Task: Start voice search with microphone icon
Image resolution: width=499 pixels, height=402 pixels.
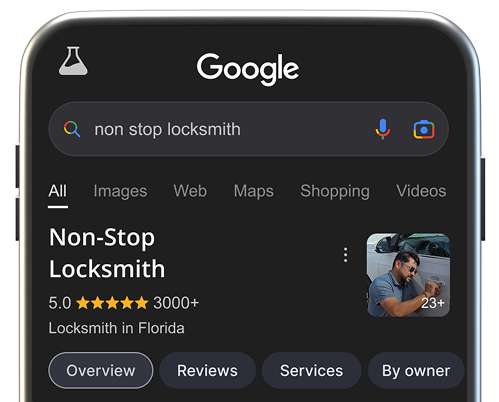Action: point(383,129)
